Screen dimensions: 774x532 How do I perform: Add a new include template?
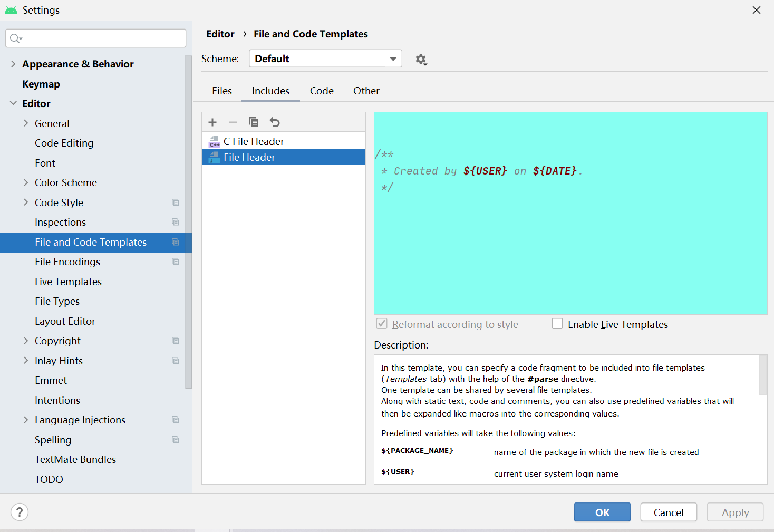[212, 122]
